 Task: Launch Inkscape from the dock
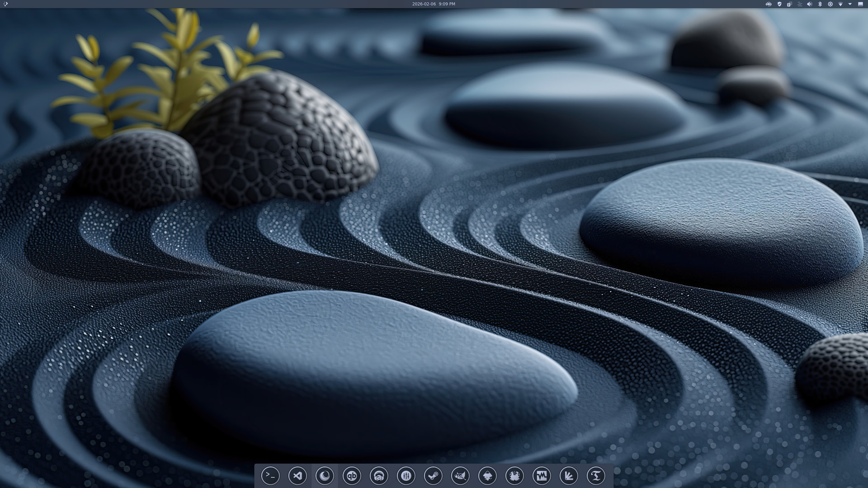click(x=487, y=476)
